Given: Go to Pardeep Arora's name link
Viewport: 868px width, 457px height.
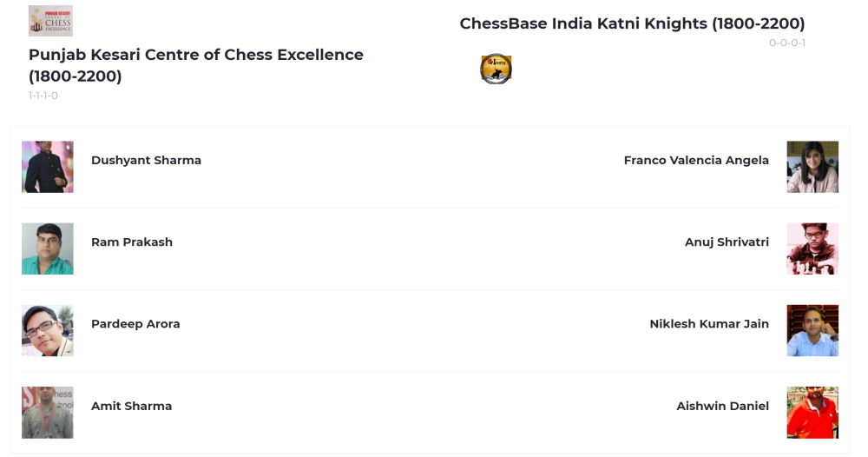Looking at the screenshot, I should (x=135, y=324).
